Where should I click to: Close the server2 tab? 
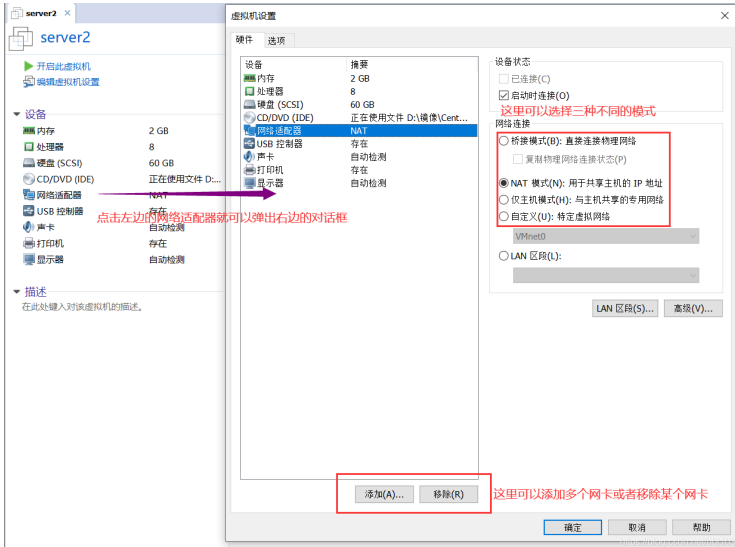click(x=68, y=13)
